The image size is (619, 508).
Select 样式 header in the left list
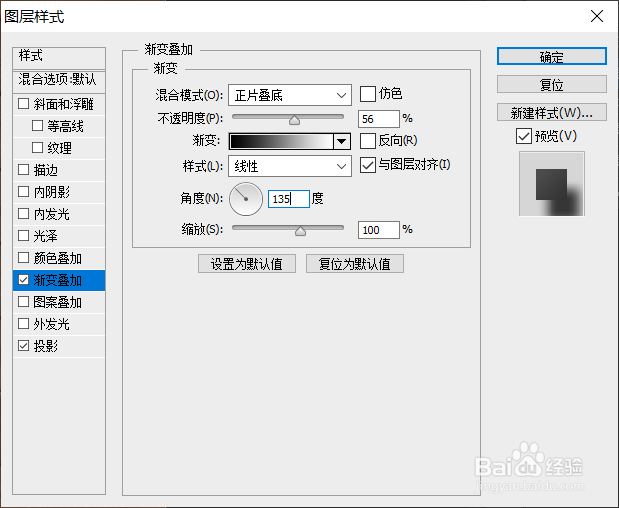[59, 58]
